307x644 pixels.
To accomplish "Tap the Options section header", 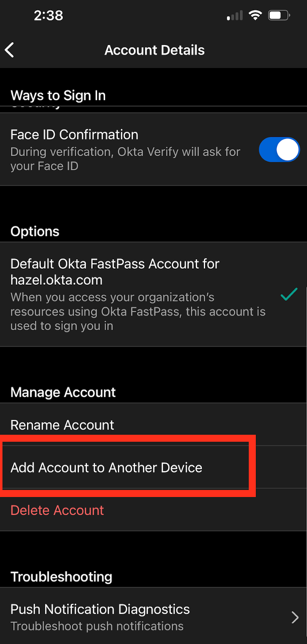I will 35,231.
